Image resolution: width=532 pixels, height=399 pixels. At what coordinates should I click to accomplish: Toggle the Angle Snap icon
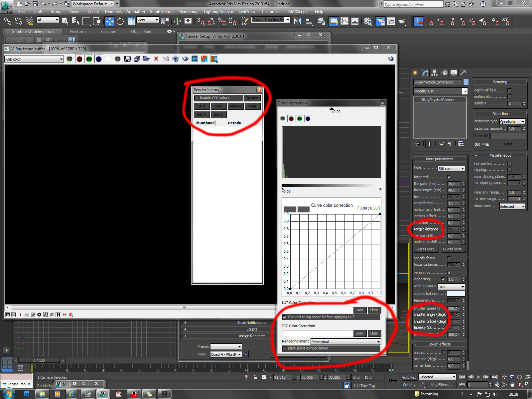(211, 21)
